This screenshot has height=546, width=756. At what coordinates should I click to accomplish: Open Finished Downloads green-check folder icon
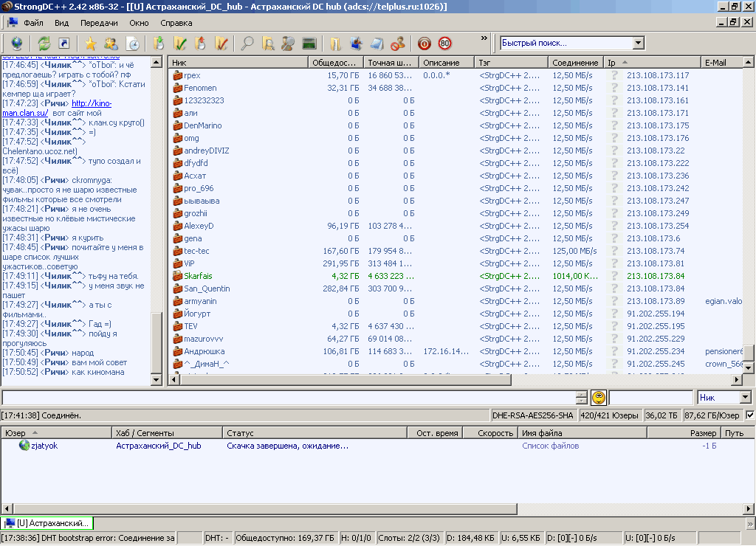(x=180, y=44)
